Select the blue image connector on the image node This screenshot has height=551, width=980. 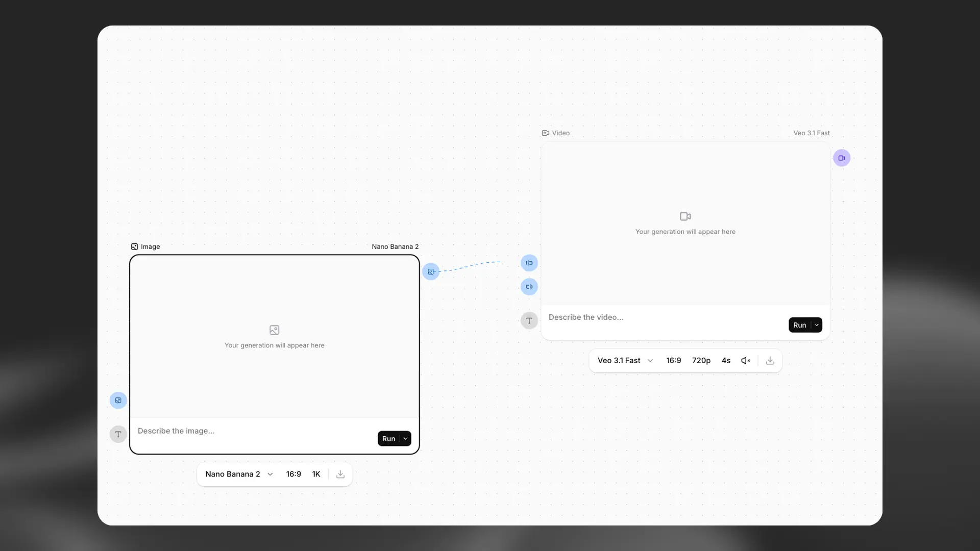[x=118, y=400]
